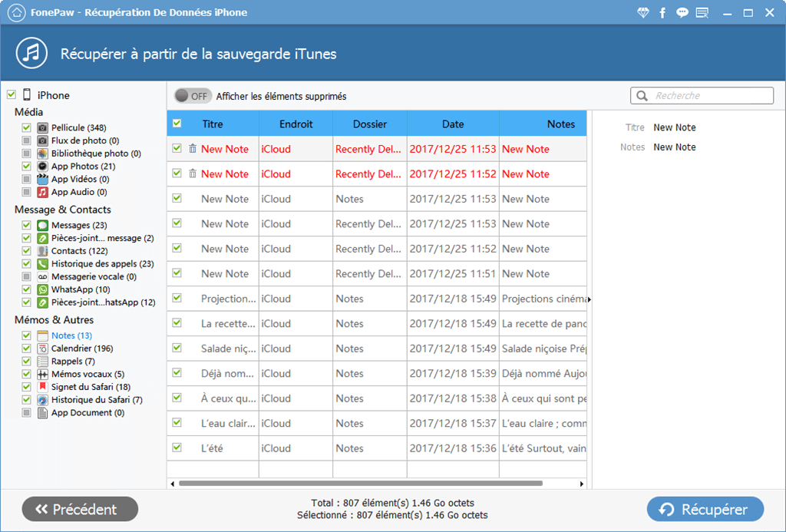This screenshot has height=532, width=786.
Task: Select the À ceux qu... note row
Action: tap(377, 398)
